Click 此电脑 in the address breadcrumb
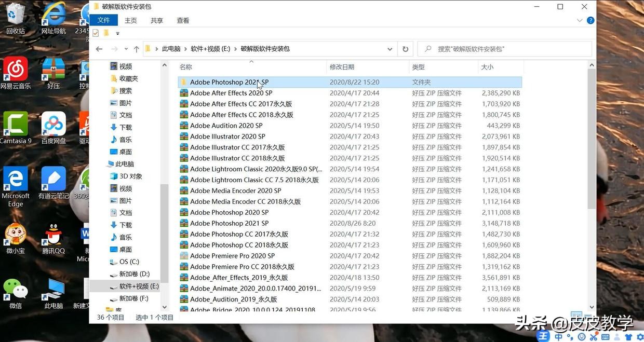The height and width of the screenshot is (342, 644). point(171,49)
